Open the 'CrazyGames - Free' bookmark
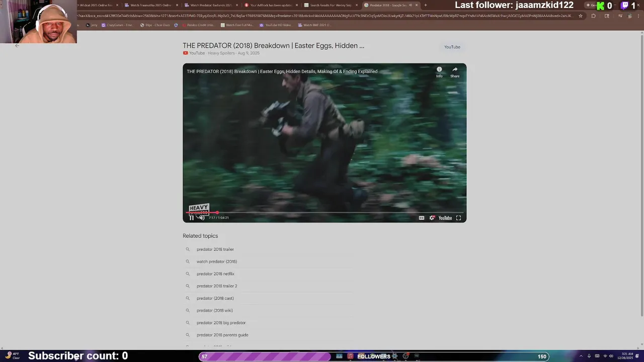This screenshot has height=362, width=644. click(x=118, y=25)
